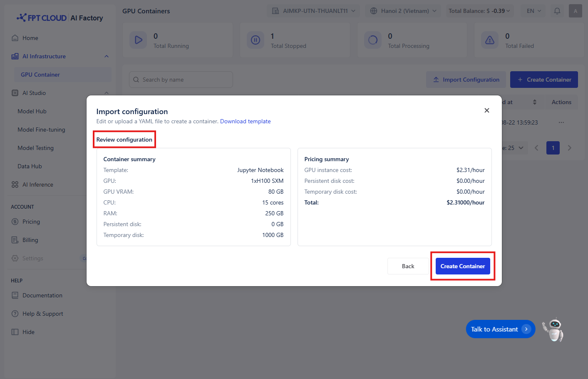This screenshot has height=379, width=588.
Task: Click the background toolbar Create Container button
Action: tap(544, 80)
